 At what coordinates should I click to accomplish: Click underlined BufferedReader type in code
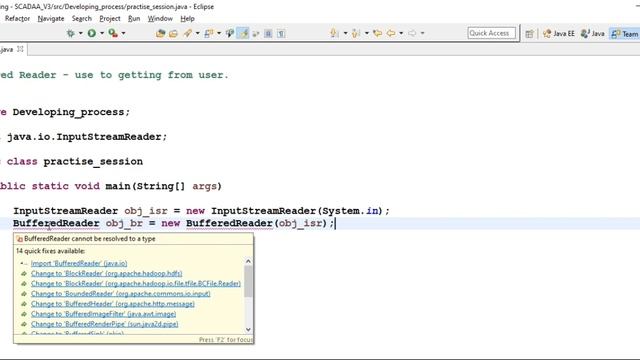pyautogui.click(x=56, y=223)
